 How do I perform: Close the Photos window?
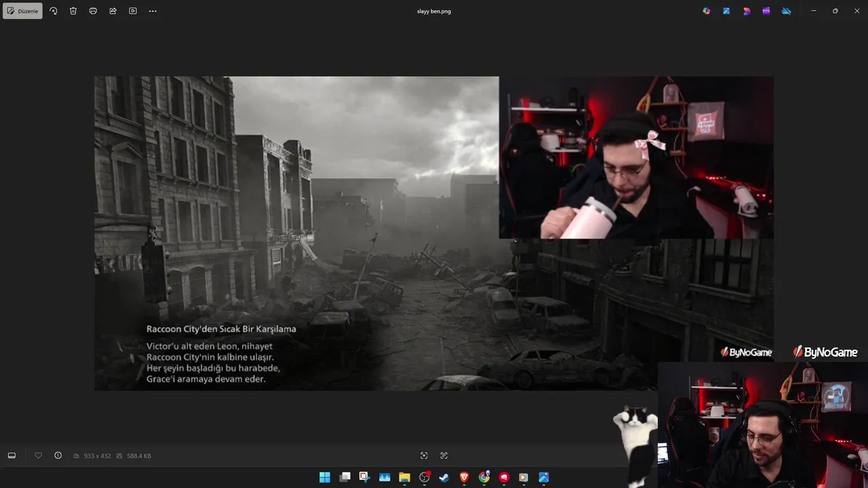click(856, 11)
